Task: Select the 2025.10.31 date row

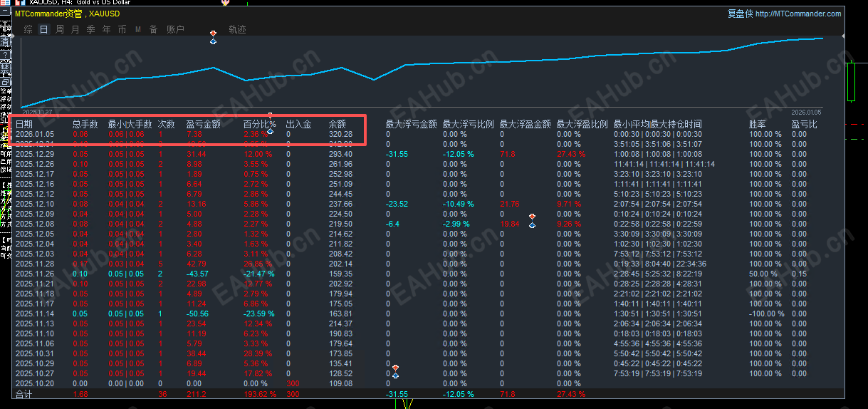Action: coord(34,353)
